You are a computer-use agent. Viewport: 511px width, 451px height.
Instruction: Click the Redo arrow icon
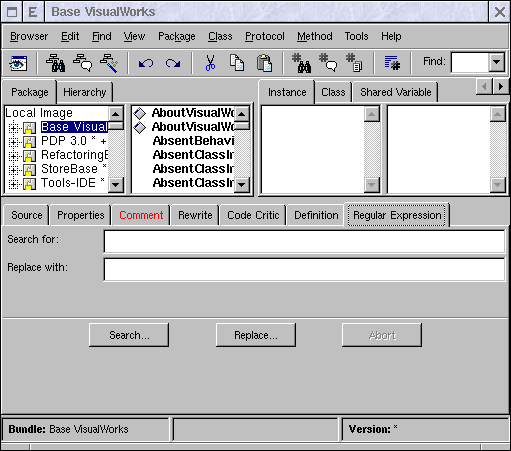coord(173,63)
